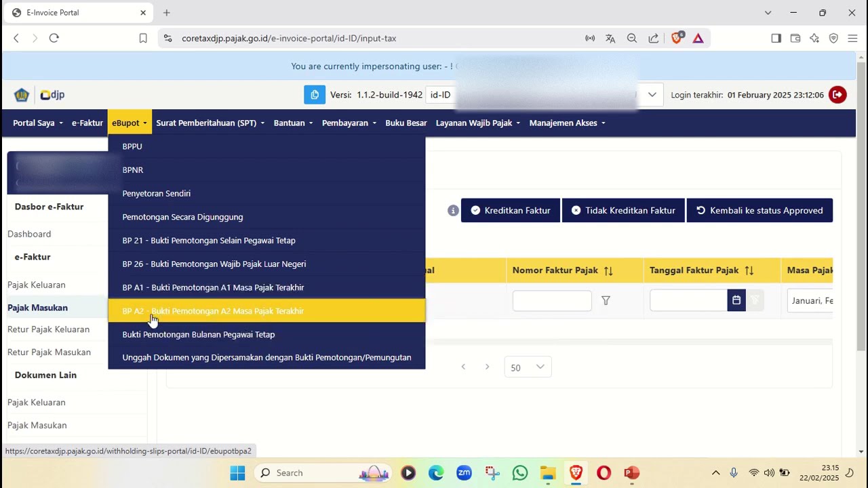The image size is (868, 488).
Task: Expand the Manajemen Akses menu
Action: (x=568, y=123)
